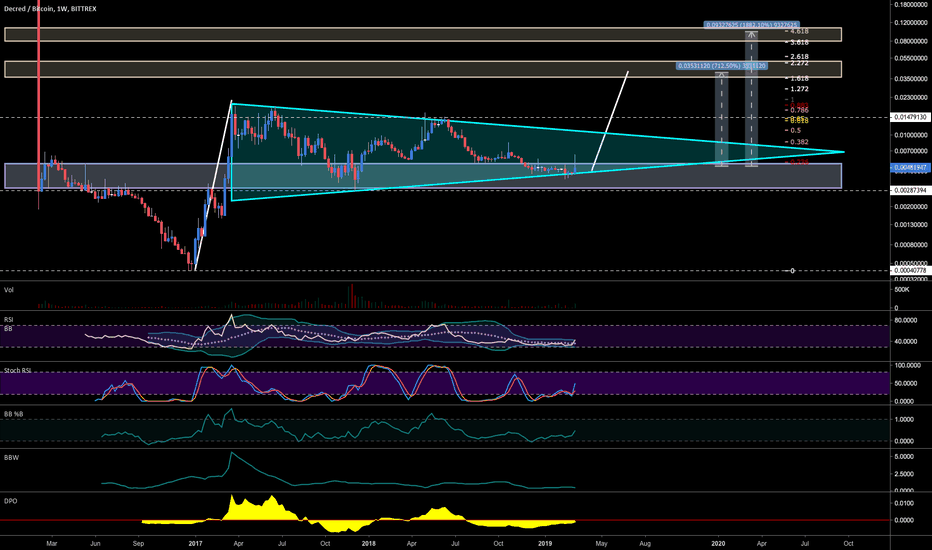This screenshot has height=550, width=932.
Task: Click the 0.02300000 price axis value
Action: [911, 98]
